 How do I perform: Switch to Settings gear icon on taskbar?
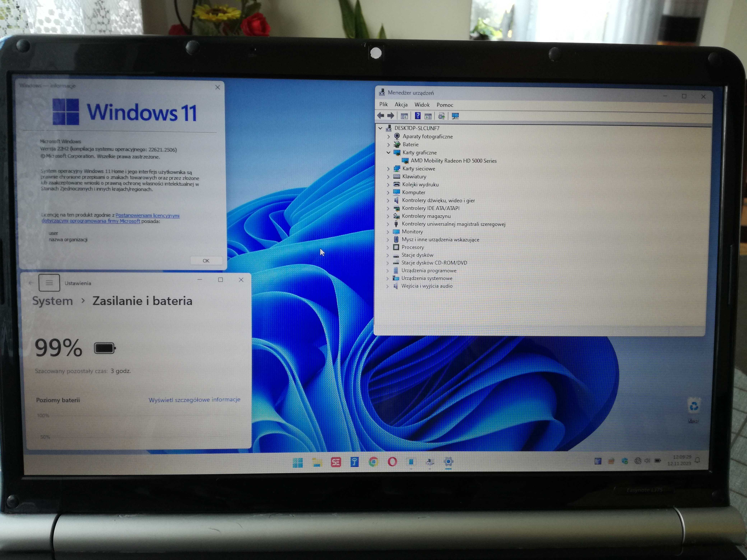click(449, 461)
